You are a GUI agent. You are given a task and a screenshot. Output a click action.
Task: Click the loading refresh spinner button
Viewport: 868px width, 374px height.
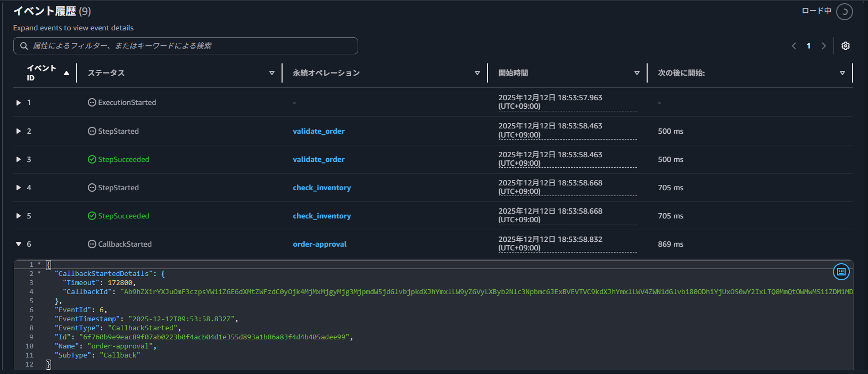(x=844, y=11)
